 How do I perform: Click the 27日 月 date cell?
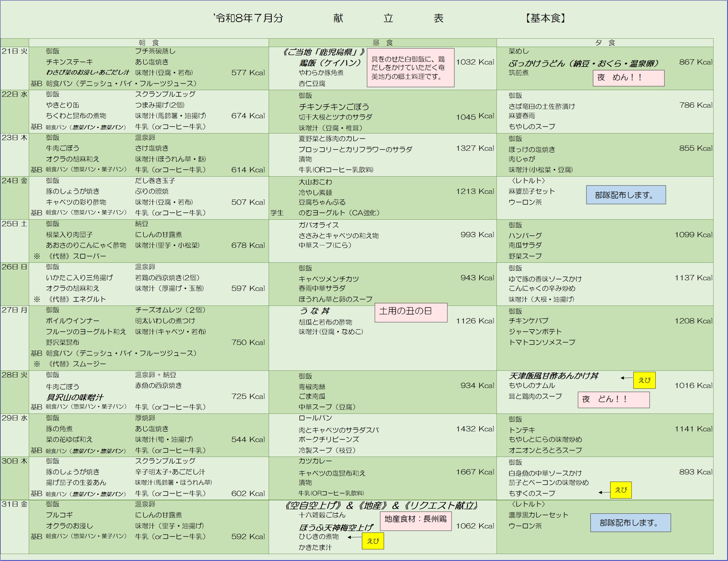(15, 310)
